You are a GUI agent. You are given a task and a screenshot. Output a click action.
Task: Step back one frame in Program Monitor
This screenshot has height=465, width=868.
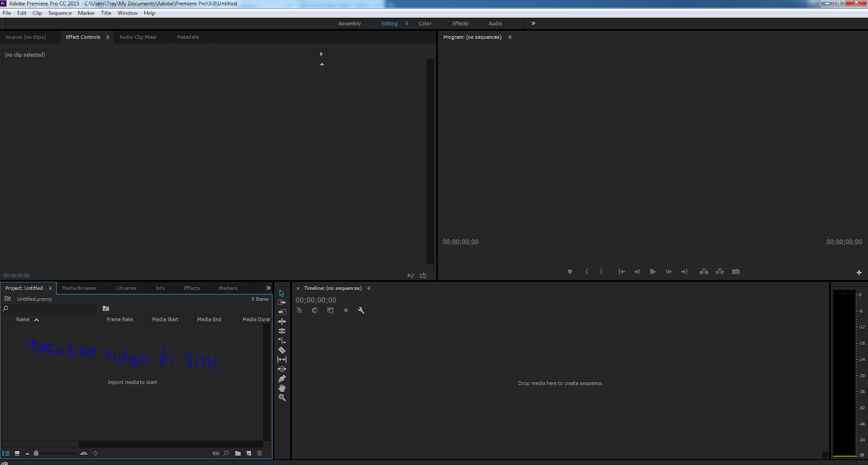[637, 272]
